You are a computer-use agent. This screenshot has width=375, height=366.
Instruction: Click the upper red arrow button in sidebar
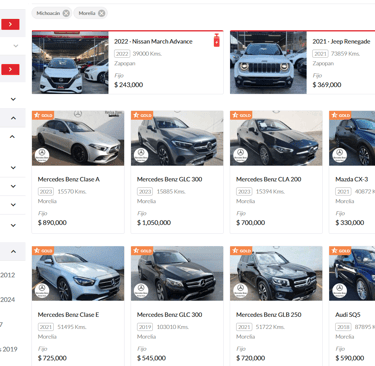point(10,24)
